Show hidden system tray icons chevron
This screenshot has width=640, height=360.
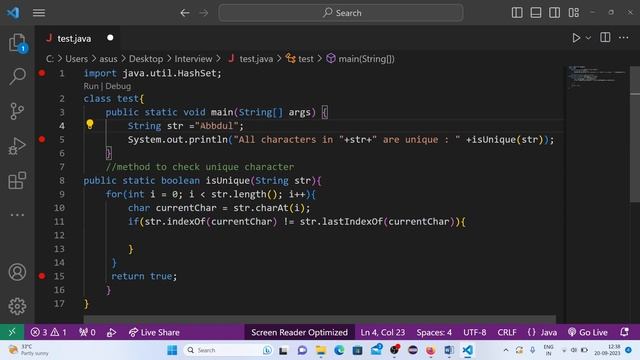coord(506,350)
